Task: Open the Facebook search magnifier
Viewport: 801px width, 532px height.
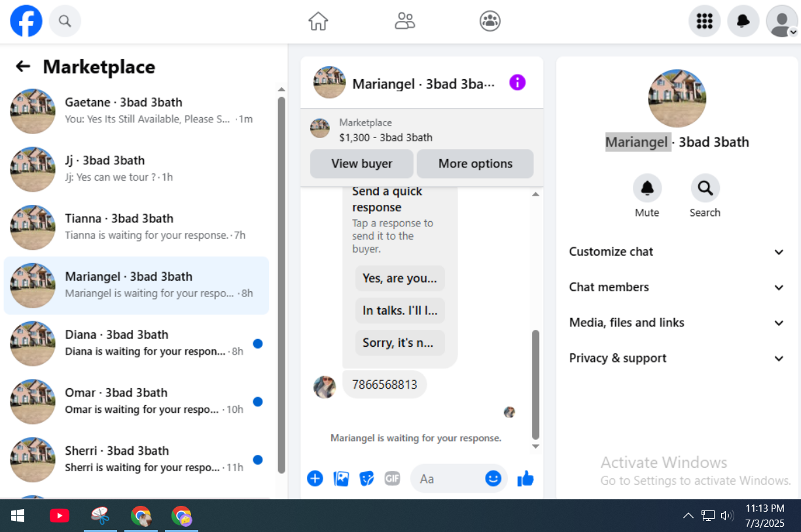Action: (x=65, y=22)
